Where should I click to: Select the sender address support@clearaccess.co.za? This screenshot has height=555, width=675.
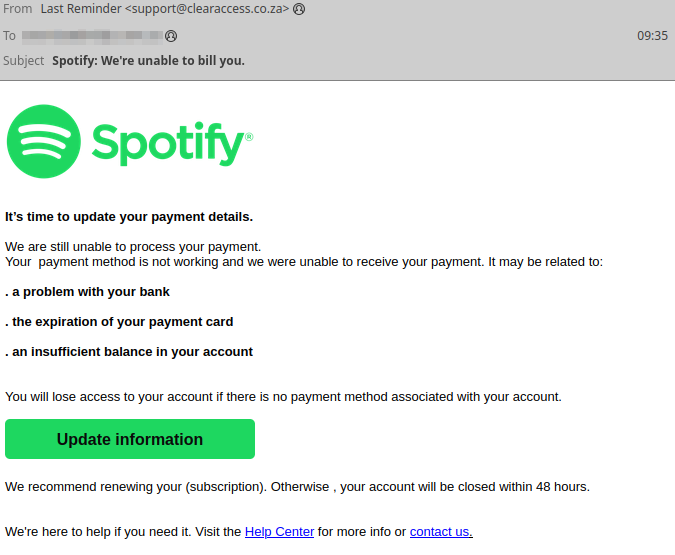(x=207, y=9)
